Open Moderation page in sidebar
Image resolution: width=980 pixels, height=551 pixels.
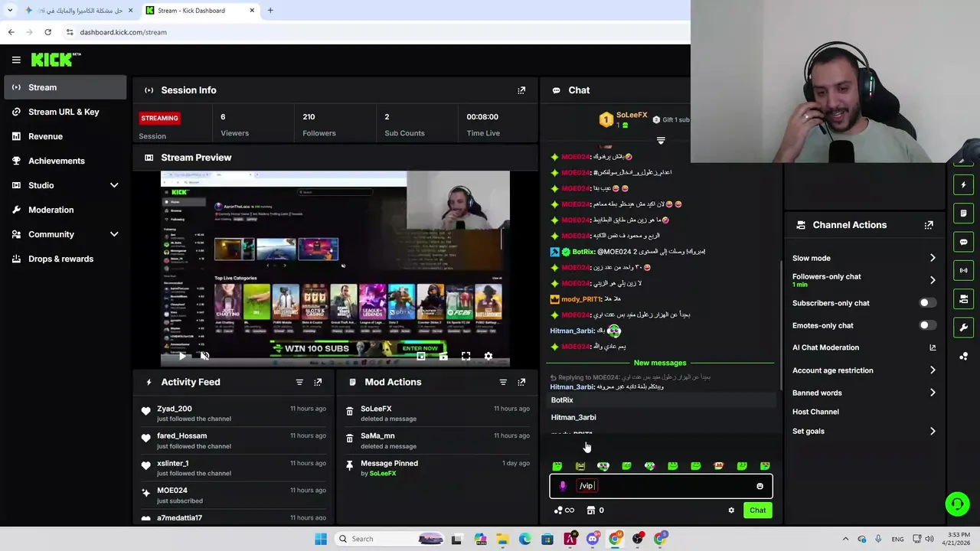click(x=65, y=210)
